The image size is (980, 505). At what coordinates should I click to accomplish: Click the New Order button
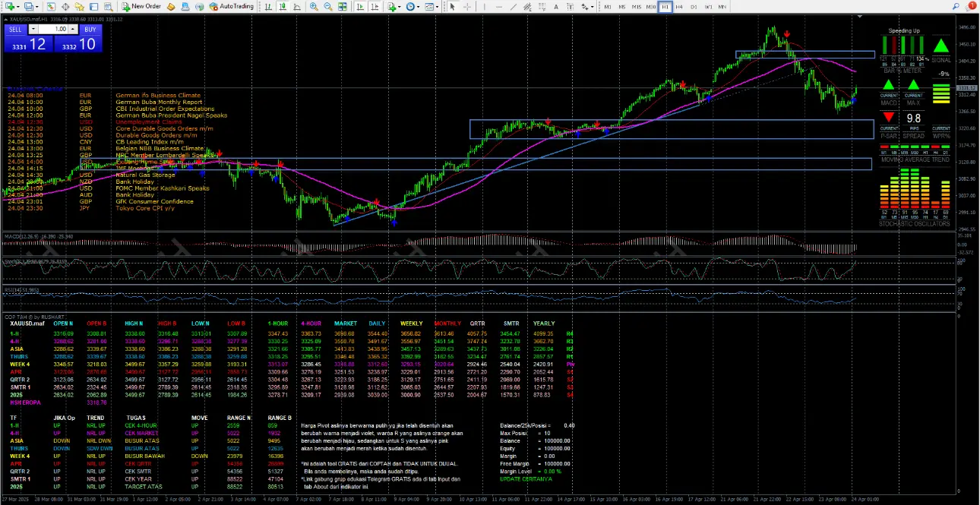(142, 6)
